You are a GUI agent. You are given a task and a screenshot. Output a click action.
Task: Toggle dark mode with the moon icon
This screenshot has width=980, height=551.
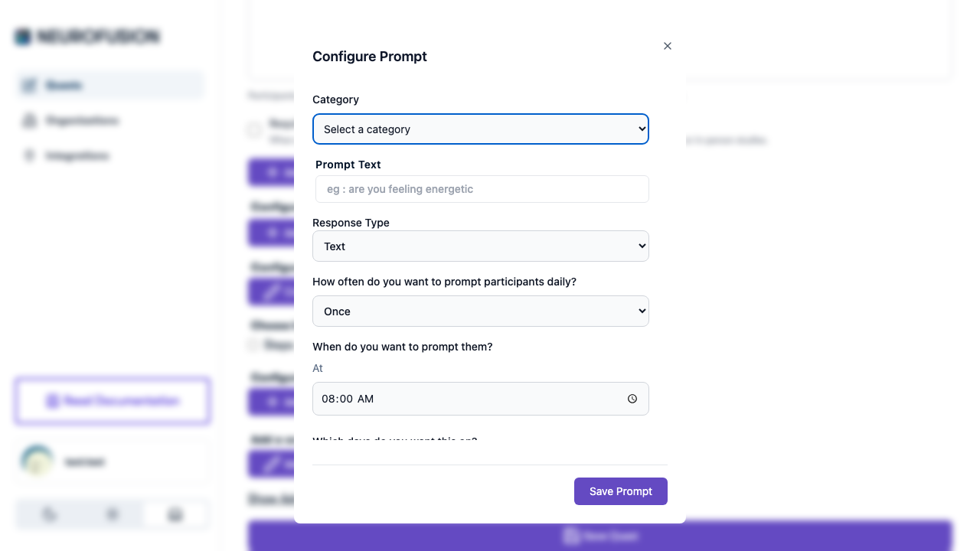(x=112, y=514)
